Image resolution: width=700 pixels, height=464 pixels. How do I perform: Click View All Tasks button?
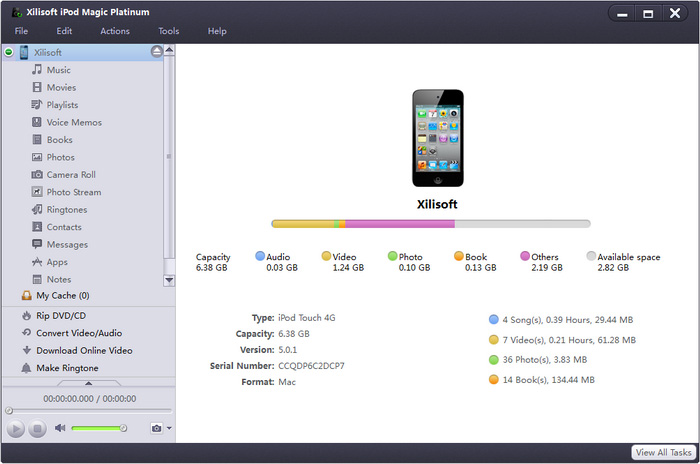664,452
